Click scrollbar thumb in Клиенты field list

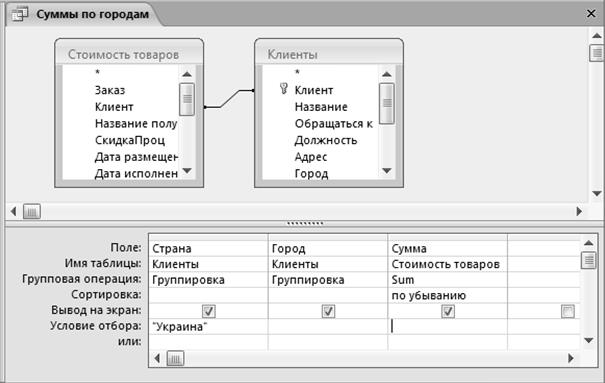pos(387,103)
